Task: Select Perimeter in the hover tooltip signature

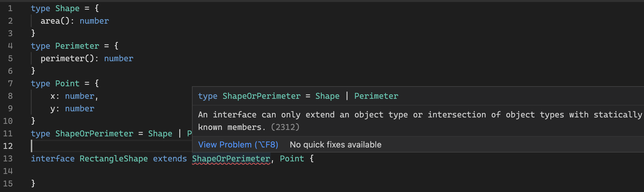Action: tap(376, 96)
